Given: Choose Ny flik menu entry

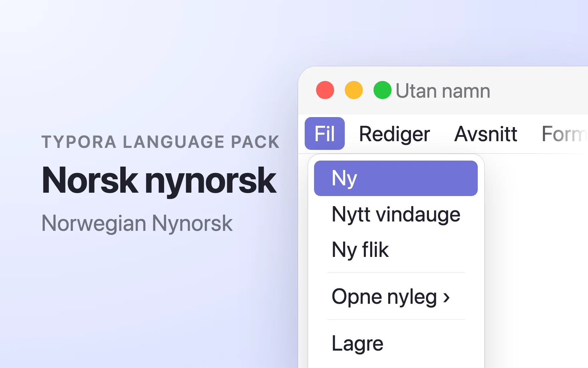Looking at the screenshot, I should coord(396,250).
